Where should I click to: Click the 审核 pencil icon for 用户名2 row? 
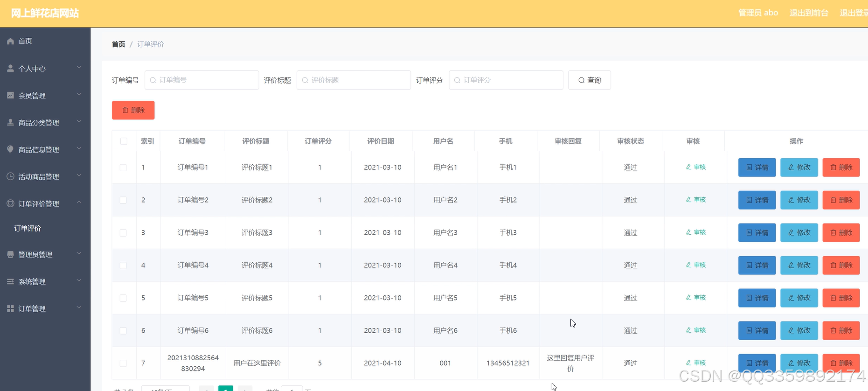688,200
